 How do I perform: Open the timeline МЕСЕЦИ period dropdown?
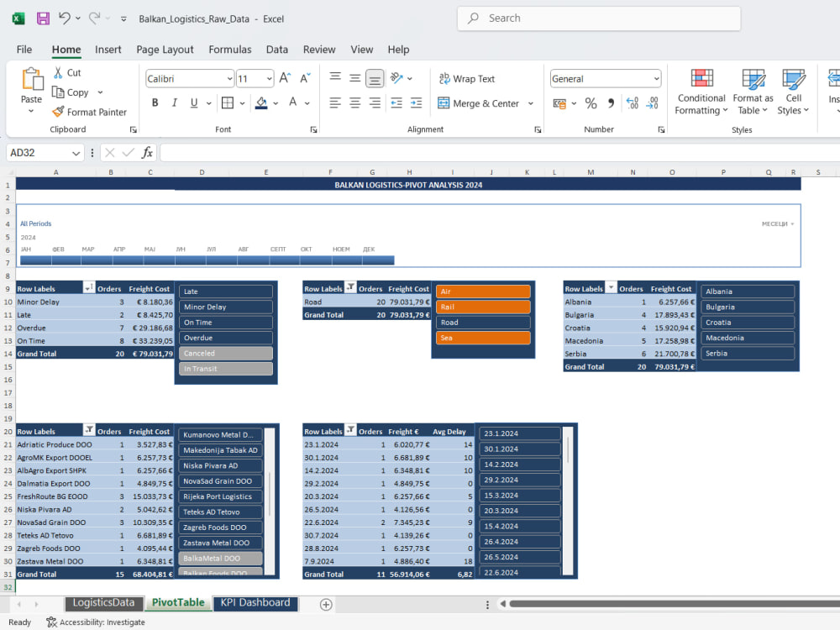point(778,224)
